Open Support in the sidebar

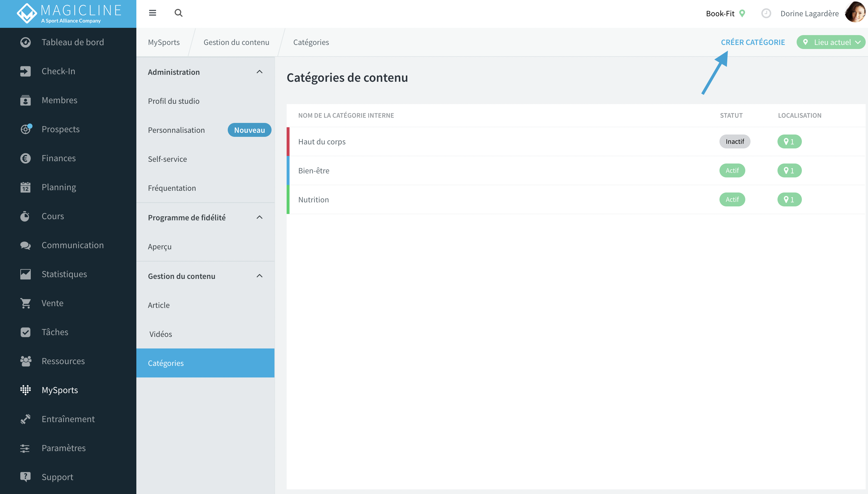(x=68, y=477)
